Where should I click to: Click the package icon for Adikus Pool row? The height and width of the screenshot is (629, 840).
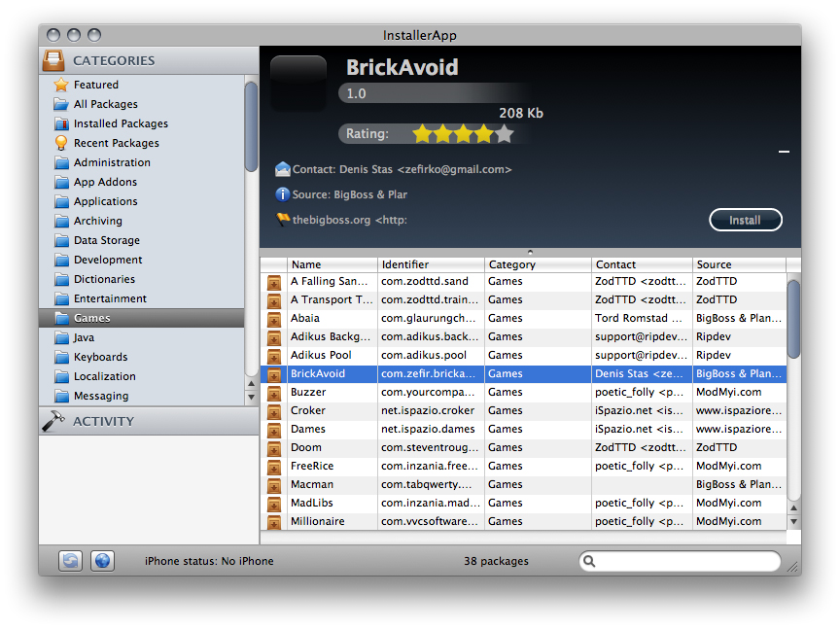(274, 356)
